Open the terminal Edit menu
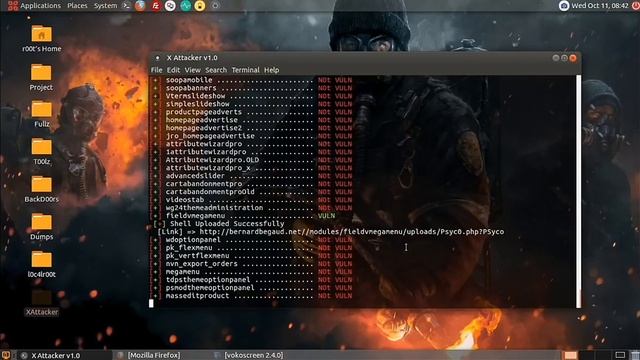The height and width of the screenshot is (360, 640). pyautogui.click(x=173, y=70)
